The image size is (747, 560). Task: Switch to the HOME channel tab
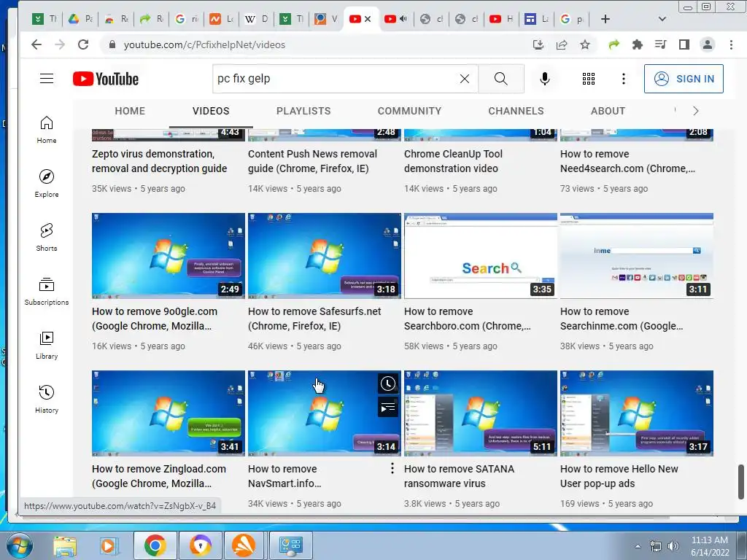[130, 111]
